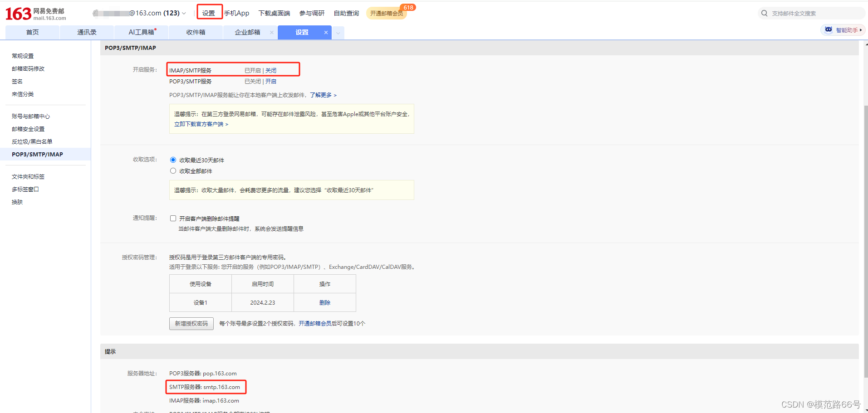Click the 开通邮箱会员 badge button
This screenshot has width=868, height=413.
coord(387,13)
